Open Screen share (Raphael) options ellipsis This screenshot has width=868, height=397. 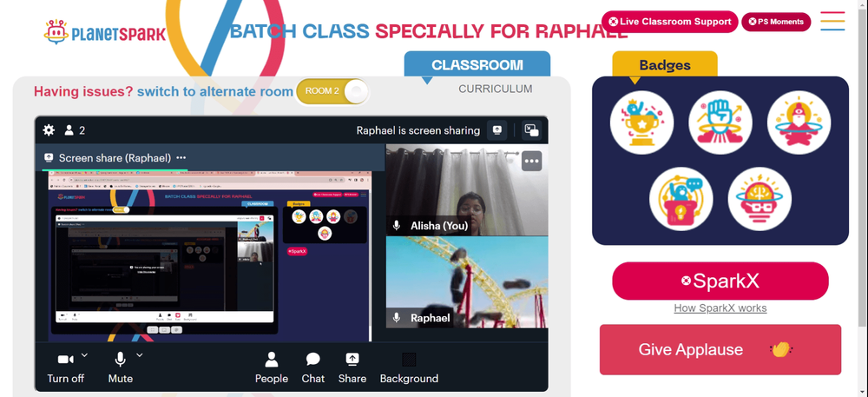point(181,158)
